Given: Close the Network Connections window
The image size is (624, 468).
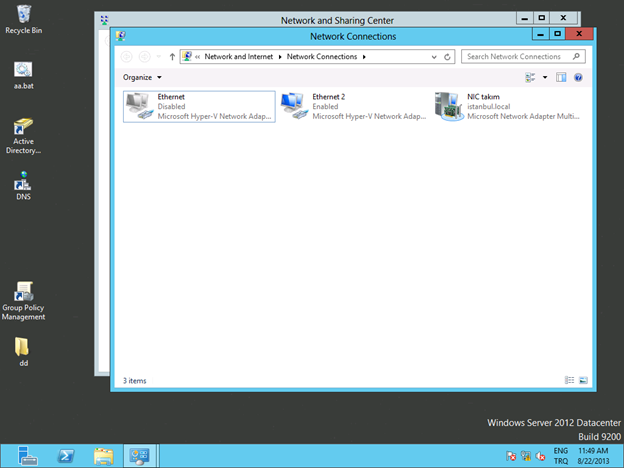Looking at the screenshot, I should [x=579, y=34].
